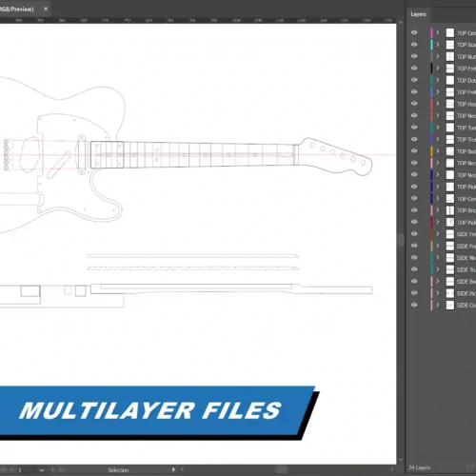This screenshot has width=476, height=476.
Task: Hide the TOP Bod layer
Action: tap(414, 151)
